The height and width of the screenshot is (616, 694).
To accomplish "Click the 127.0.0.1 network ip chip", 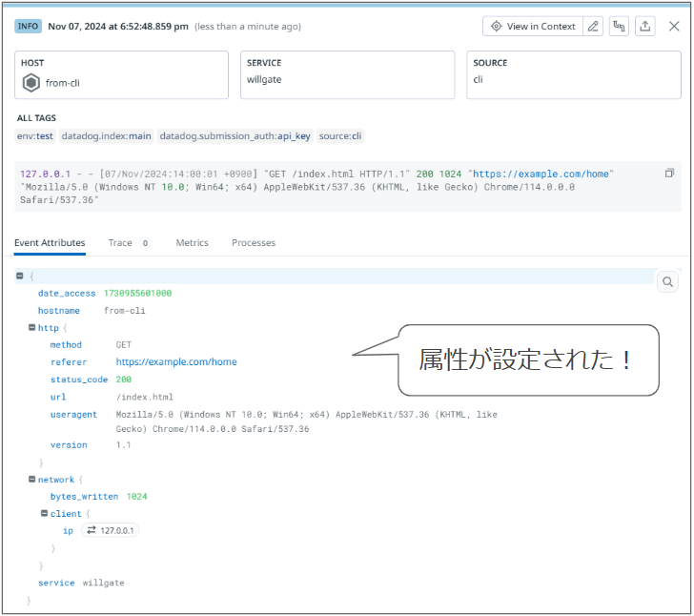I will click(111, 530).
